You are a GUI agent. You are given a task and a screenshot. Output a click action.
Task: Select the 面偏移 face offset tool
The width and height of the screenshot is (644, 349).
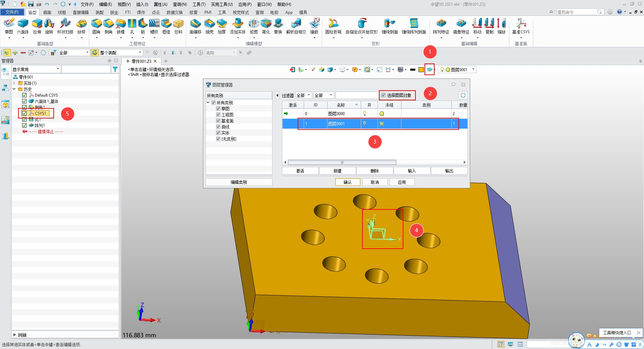[195, 26]
